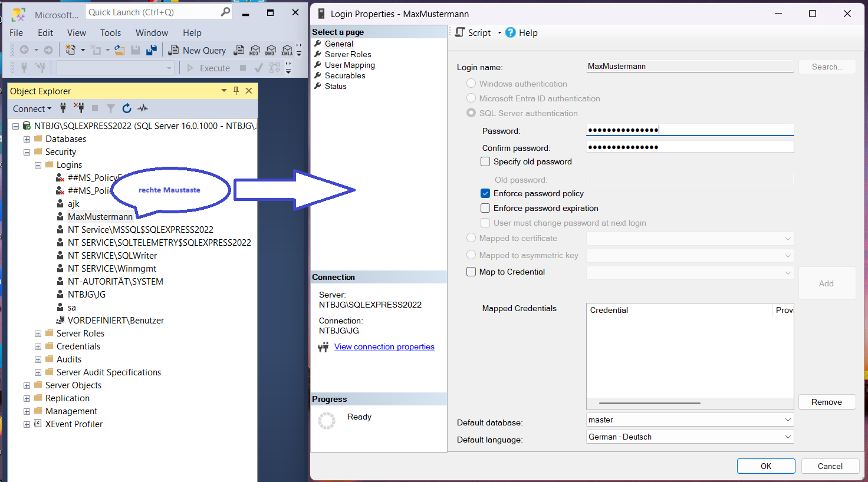Viewport: 868px width, 482px height.
Task: Select SQL Server authentication radio button
Action: 471,113
